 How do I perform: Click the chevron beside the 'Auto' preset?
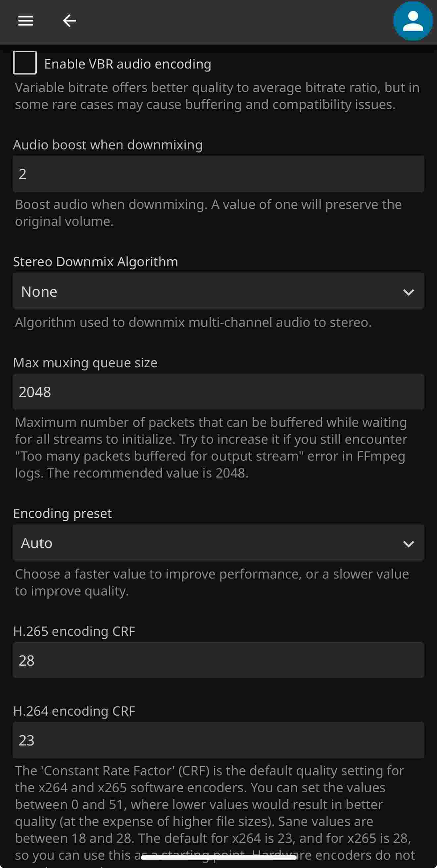408,543
